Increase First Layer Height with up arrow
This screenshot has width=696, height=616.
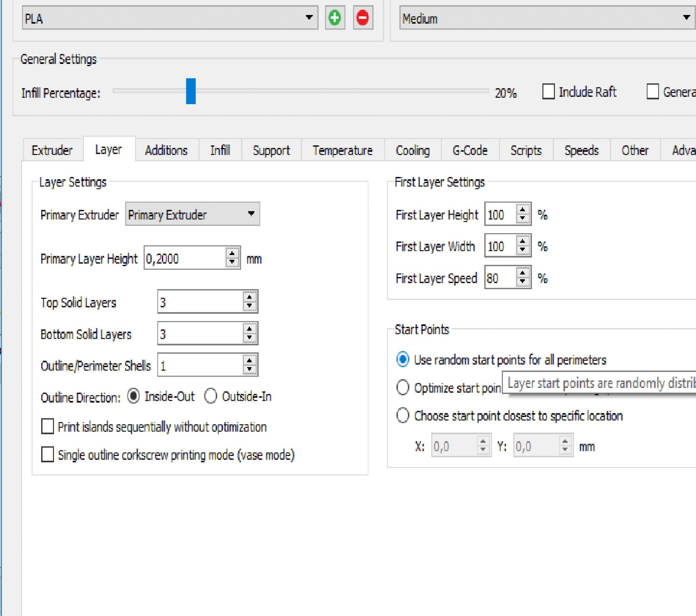pyautogui.click(x=522, y=209)
